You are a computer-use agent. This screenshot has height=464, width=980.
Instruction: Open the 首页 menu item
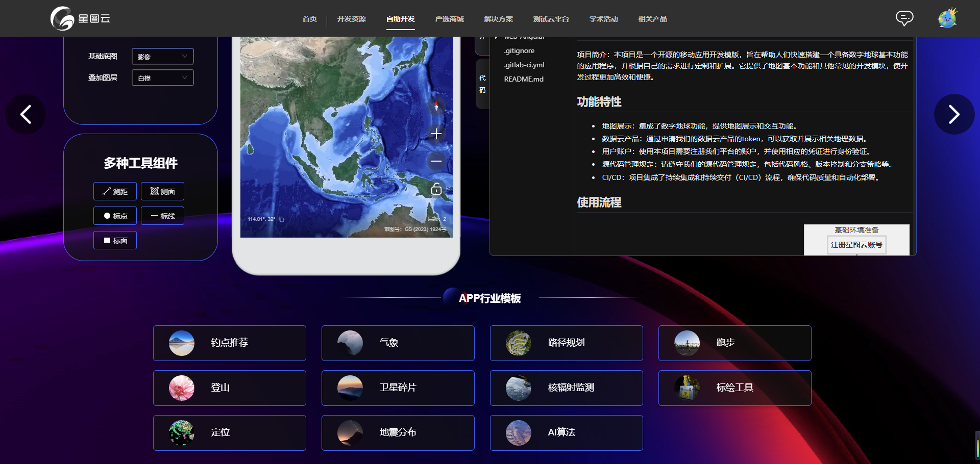(310, 19)
